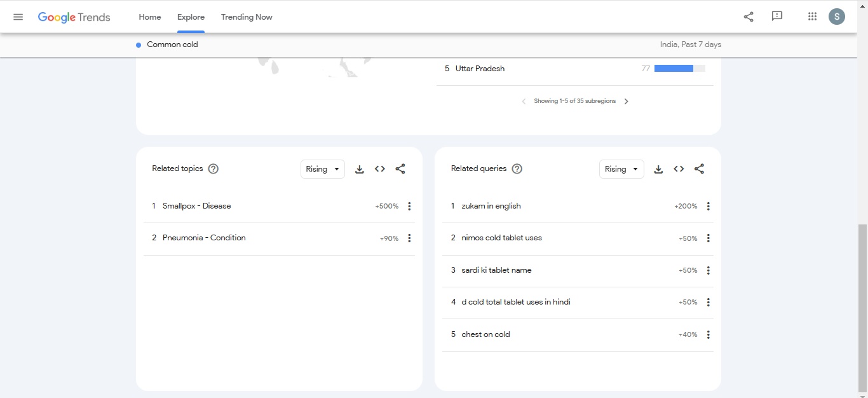Open more options for zukam in english
The width and height of the screenshot is (868, 398).
(708, 207)
